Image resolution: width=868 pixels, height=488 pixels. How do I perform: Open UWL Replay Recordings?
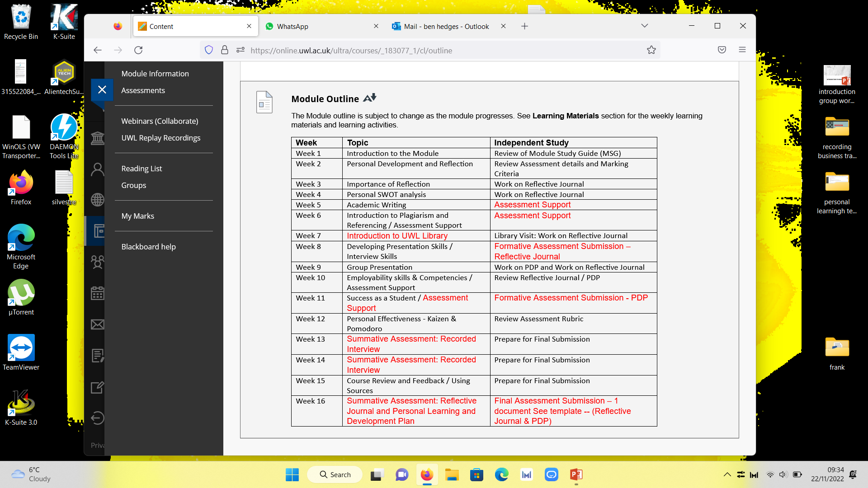[160, 138]
